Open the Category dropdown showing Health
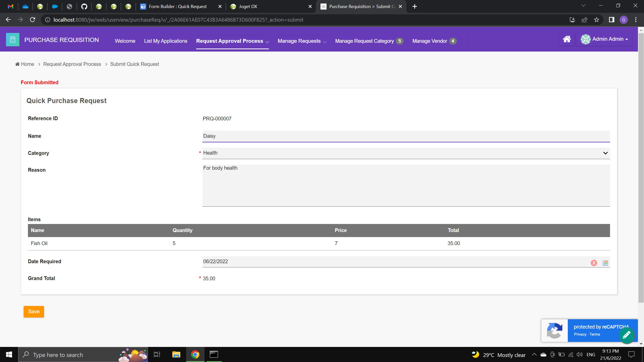The height and width of the screenshot is (362, 644). point(406,153)
